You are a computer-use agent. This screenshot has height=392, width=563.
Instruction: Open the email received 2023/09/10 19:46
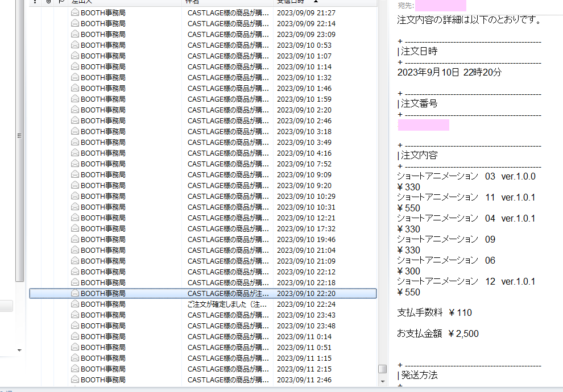[227, 239]
